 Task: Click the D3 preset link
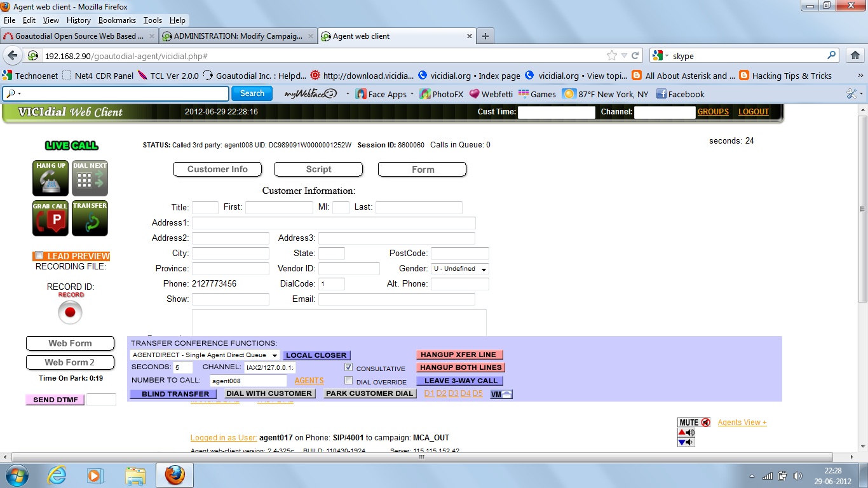[x=453, y=394]
